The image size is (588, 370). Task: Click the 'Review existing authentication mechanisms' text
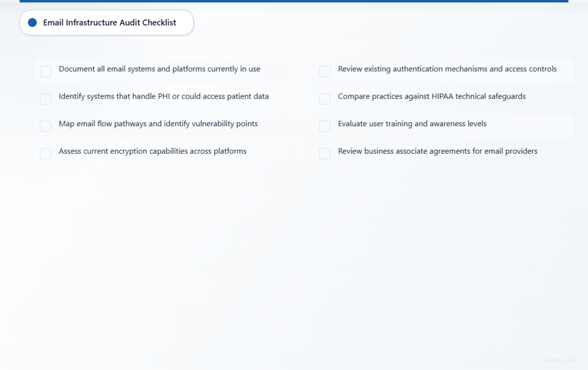[446, 68]
